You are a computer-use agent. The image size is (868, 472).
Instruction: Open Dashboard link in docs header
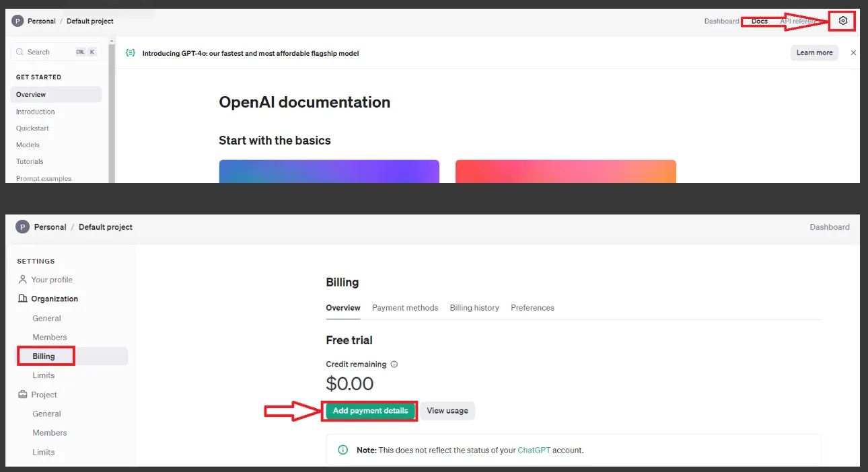click(x=721, y=21)
